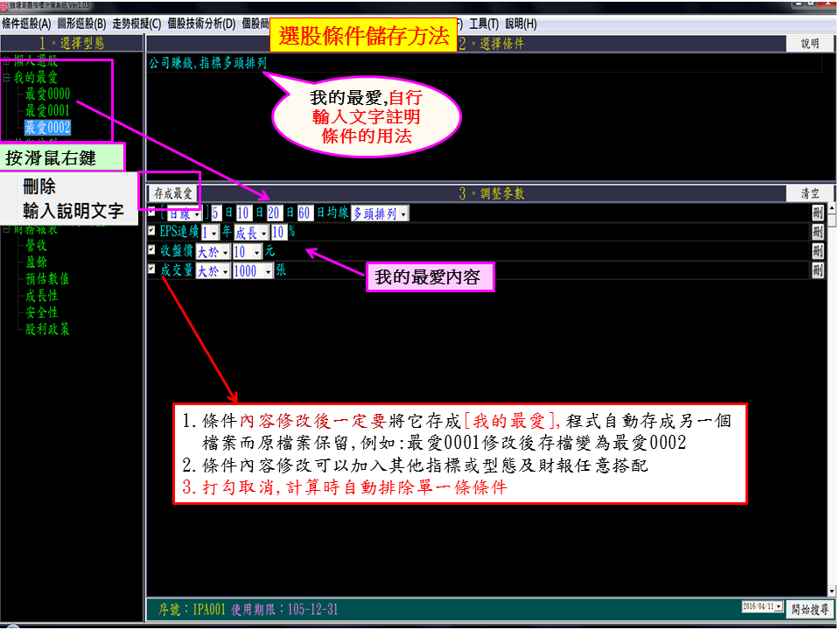Click the 公司賺錢,指標多頭排列 description text
Image resolution: width=840 pixels, height=630 pixels.
click(x=208, y=63)
